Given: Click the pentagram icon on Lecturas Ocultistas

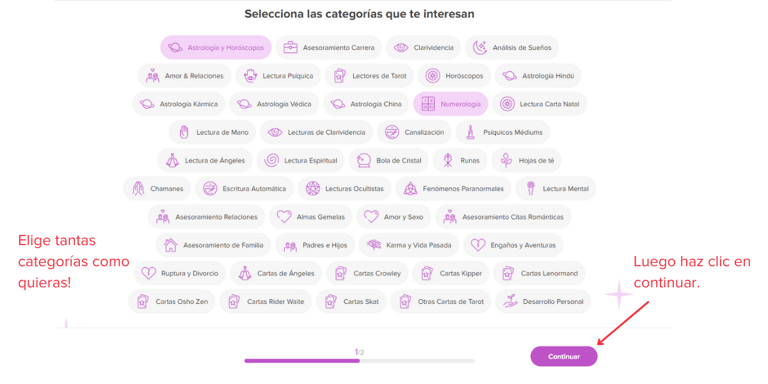Looking at the screenshot, I should point(312,189).
